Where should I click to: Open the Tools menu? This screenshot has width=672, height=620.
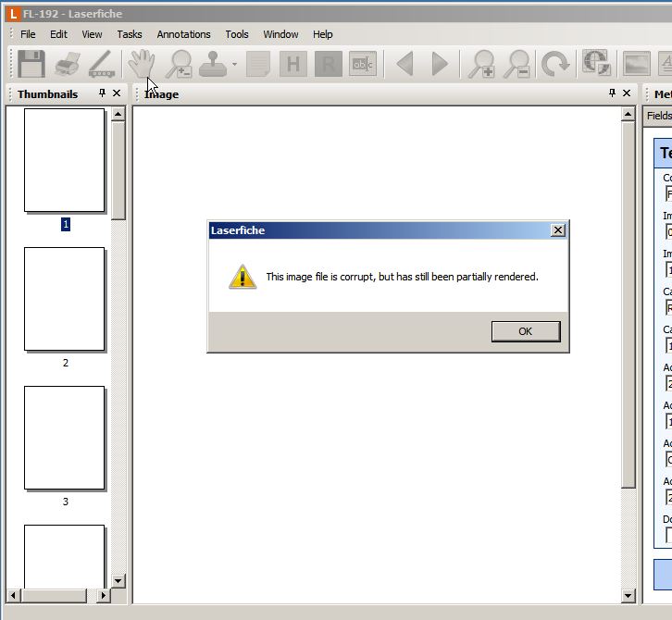pyautogui.click(x=237, y=34)
